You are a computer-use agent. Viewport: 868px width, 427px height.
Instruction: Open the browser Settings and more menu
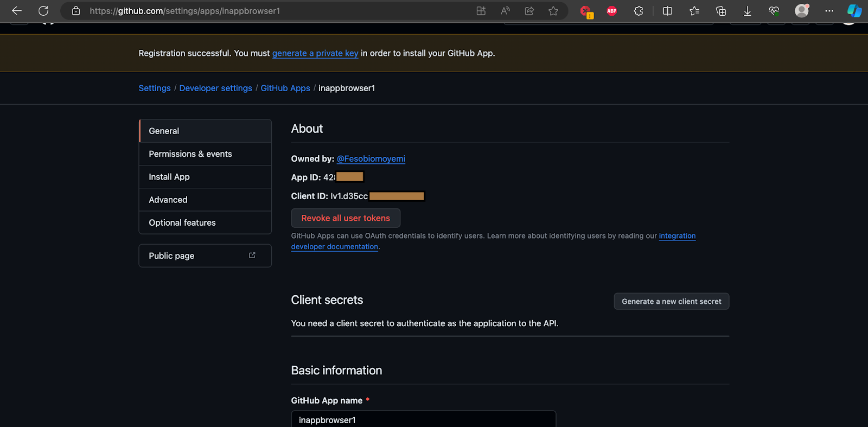(x=829, y=11)
